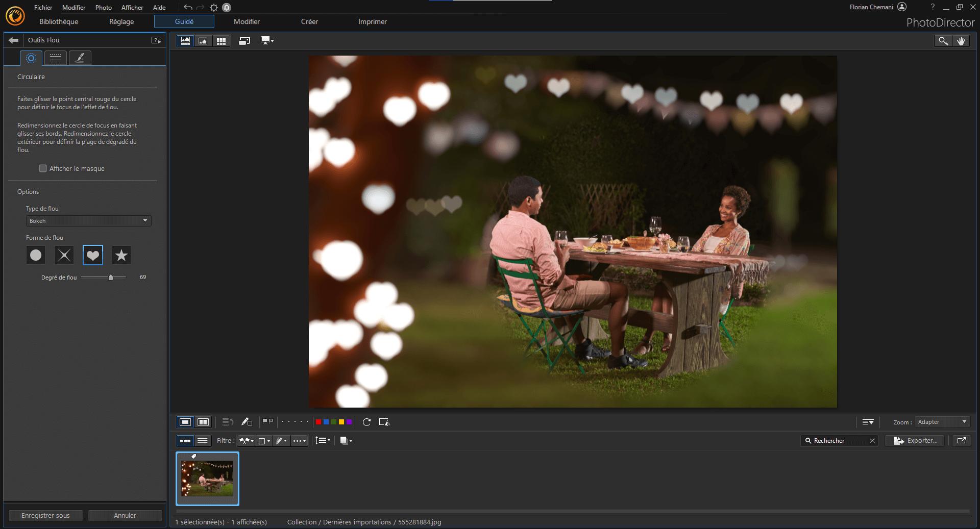
Task: Toggle the Afficher le masque checkbox
Action: [43, 168]
